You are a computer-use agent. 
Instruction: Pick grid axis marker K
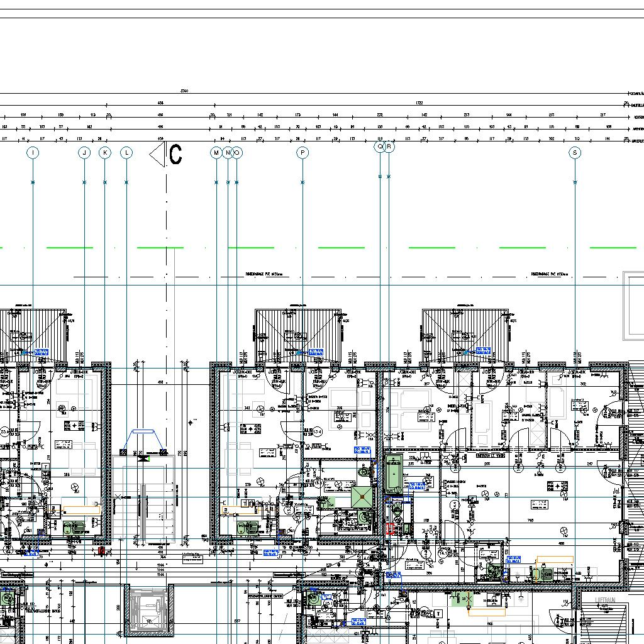click(105, 152)
